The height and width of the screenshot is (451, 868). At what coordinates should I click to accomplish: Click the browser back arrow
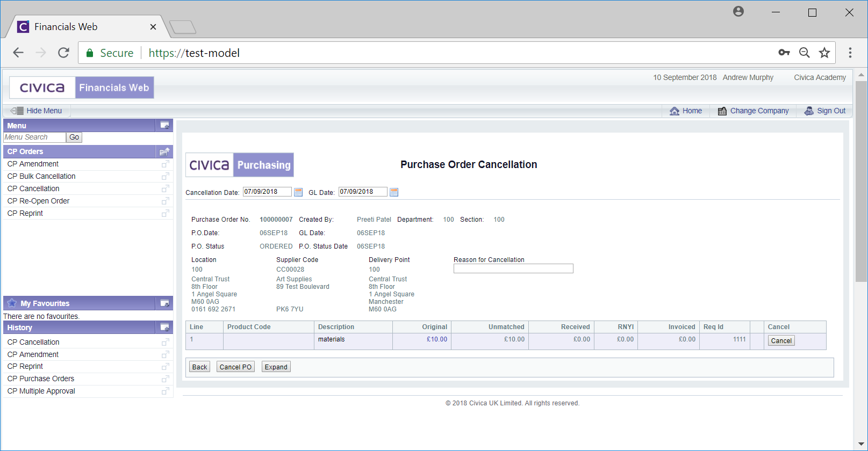click(x=18, y=53)
